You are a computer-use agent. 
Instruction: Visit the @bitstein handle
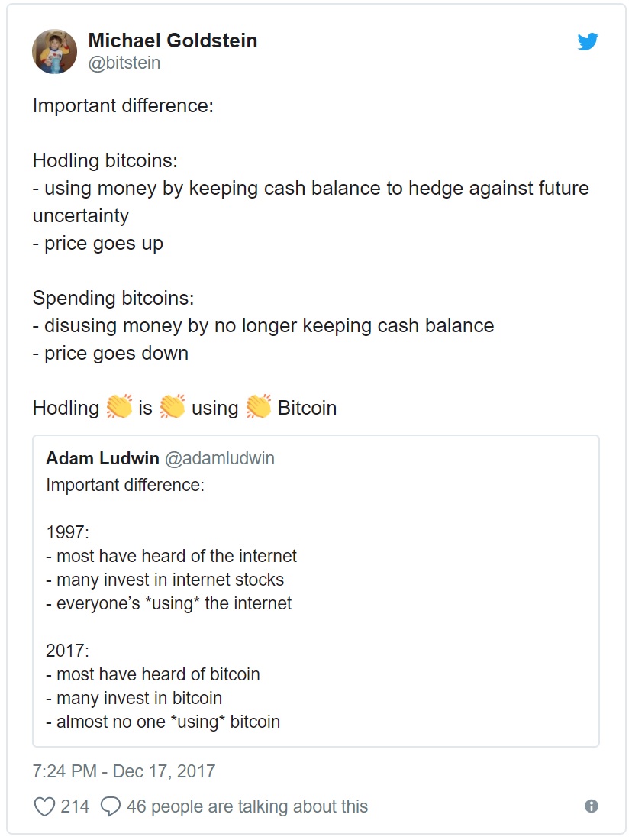(x=124, y=63)
